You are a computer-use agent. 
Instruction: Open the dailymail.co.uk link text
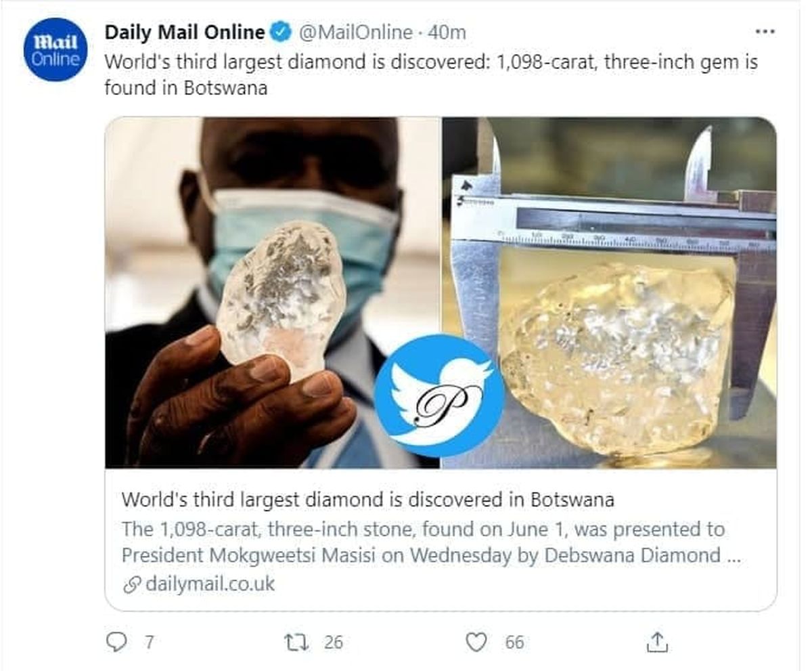coord(210,585)
